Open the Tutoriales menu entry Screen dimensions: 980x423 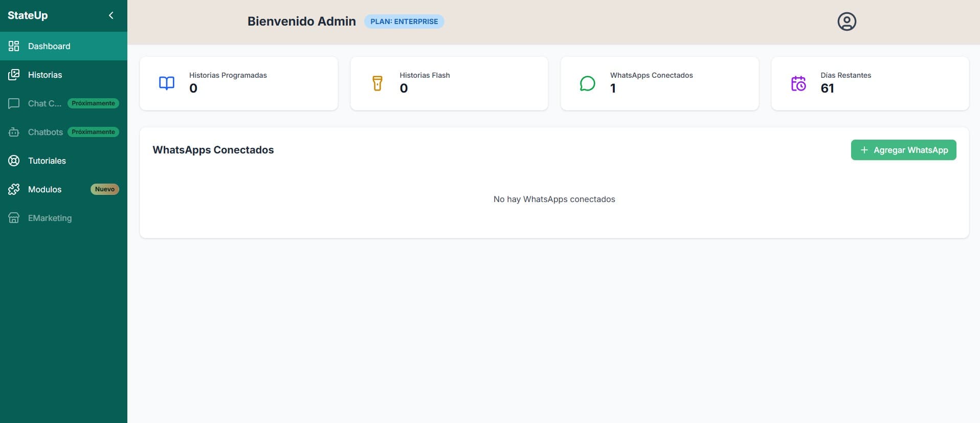[x=63, y=161]
